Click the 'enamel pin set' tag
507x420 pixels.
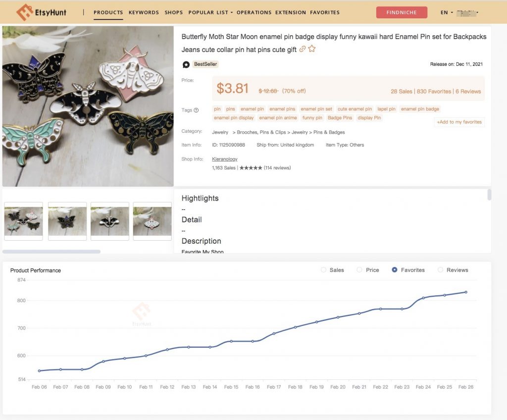(316, 109)
